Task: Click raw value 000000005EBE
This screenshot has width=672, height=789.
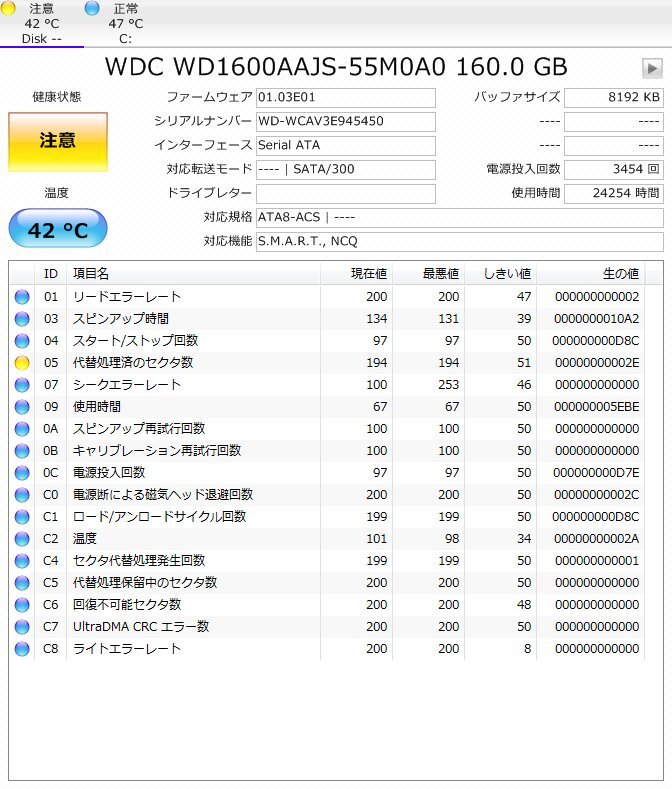Action: tap(596, 407)
